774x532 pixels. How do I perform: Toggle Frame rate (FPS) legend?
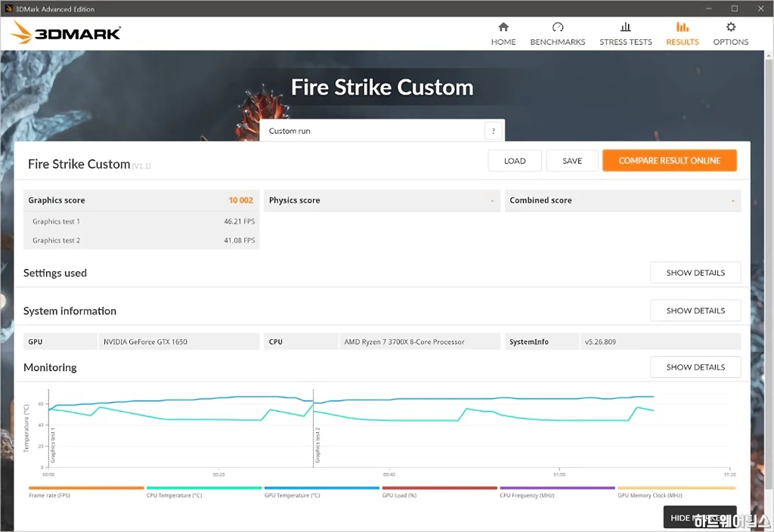click(x=49, y=495)
